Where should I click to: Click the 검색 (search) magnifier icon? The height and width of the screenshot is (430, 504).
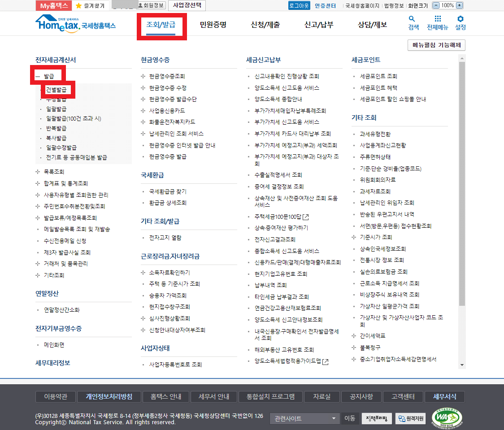[411, 20]
